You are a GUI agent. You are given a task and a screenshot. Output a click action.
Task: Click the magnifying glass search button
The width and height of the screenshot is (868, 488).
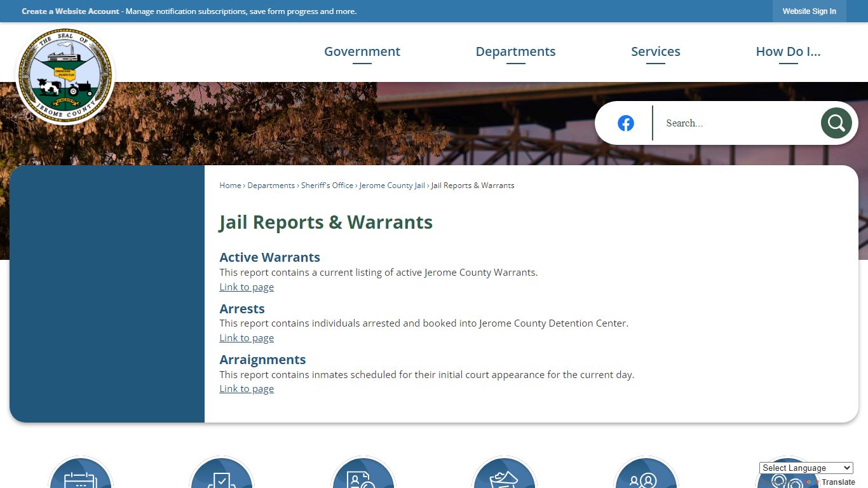click(x=836, y=123)
